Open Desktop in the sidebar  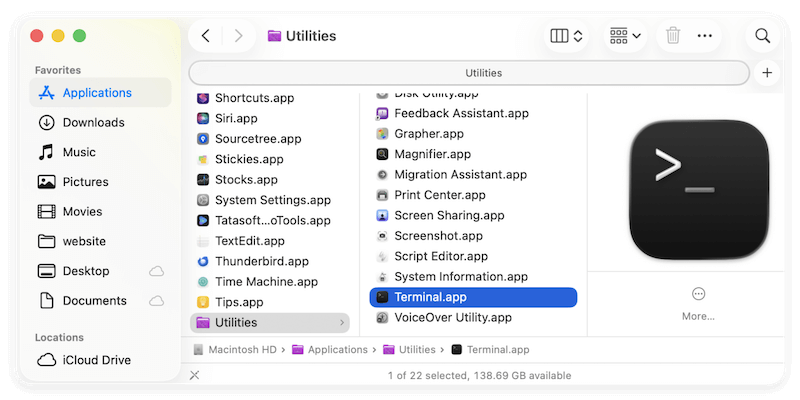[100, 271]
